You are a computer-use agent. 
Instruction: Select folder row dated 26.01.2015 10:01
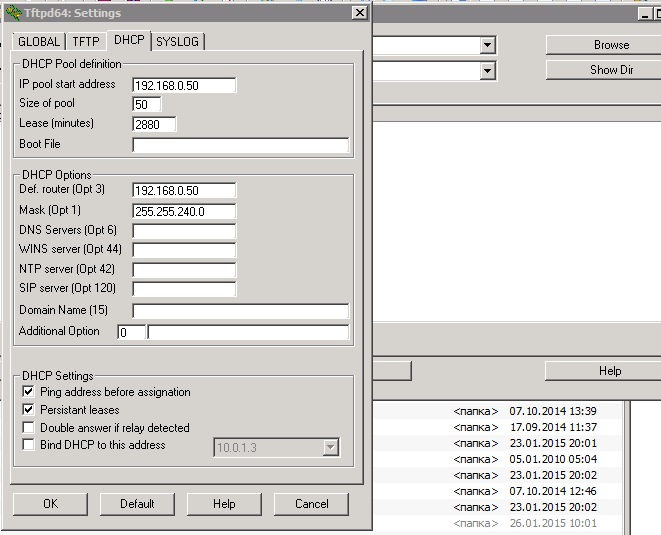[497, 523]
